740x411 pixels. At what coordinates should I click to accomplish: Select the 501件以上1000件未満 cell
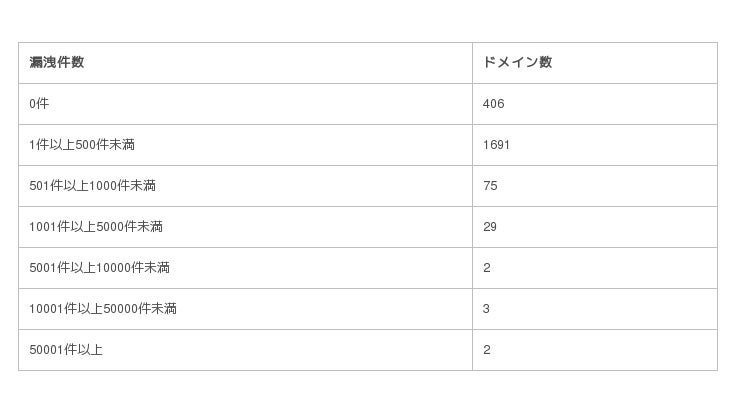point(92,186)
